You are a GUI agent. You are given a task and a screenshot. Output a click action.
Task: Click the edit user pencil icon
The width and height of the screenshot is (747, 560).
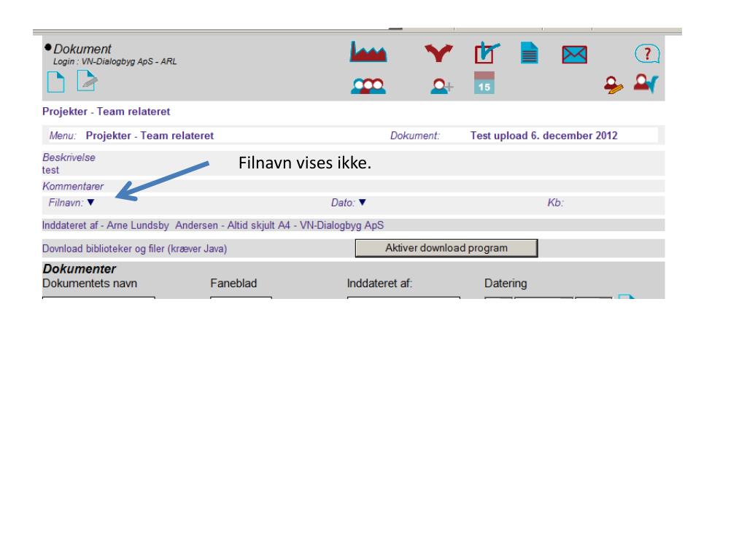[x=613, y=85]
